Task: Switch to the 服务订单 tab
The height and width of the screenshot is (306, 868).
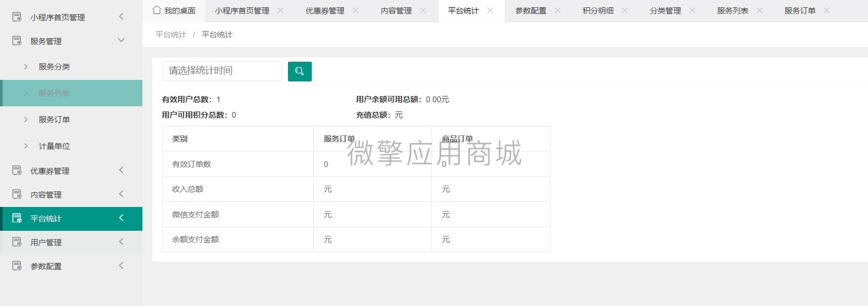Action: [x=800, y=11]
